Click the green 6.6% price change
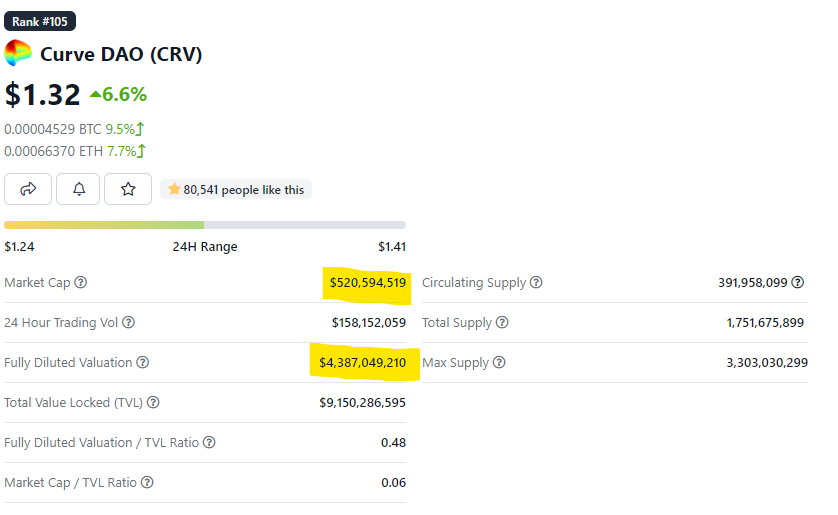This screenshot has height=515, width=838. point(119,95)
